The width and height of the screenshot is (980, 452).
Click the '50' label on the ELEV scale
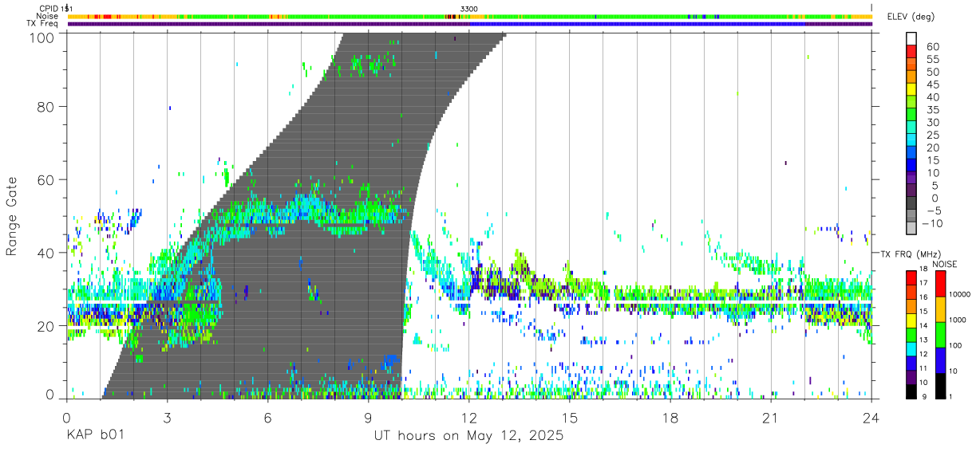932,72
